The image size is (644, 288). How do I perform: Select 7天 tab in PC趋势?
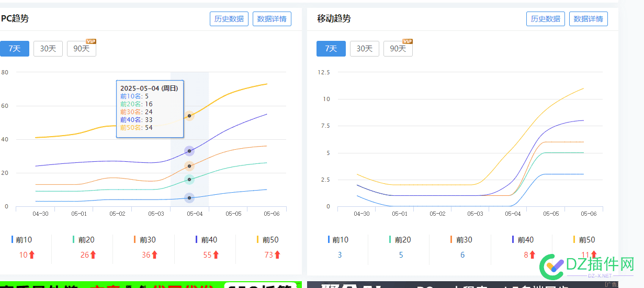(x=15, y=49)
